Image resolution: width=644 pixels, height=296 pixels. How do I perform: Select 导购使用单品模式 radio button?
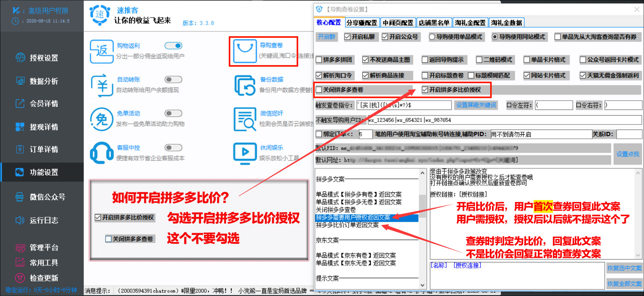(x=432, y=37)
